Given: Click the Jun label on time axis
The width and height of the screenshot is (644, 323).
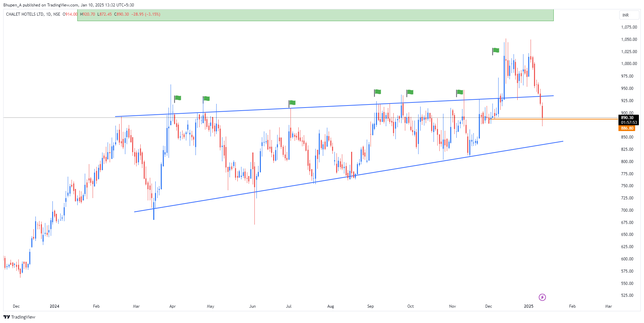Looking at the screenshot, I should click(x=252, y=306).
